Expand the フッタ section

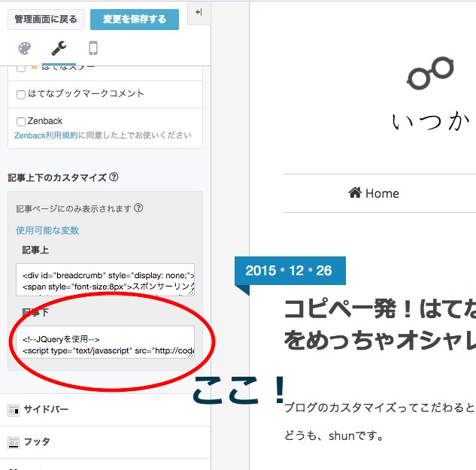[105, 442]
